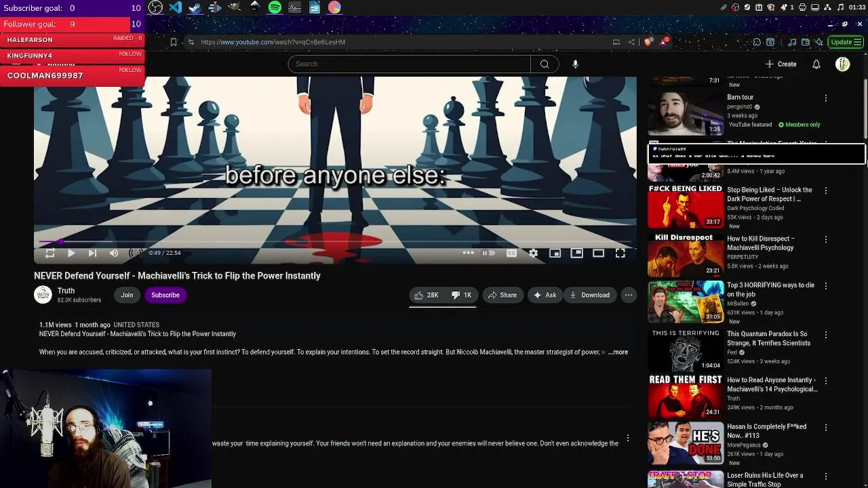Click the Truth channel name
The width and height of the screenshot is (868, 488).
[66, 291]
